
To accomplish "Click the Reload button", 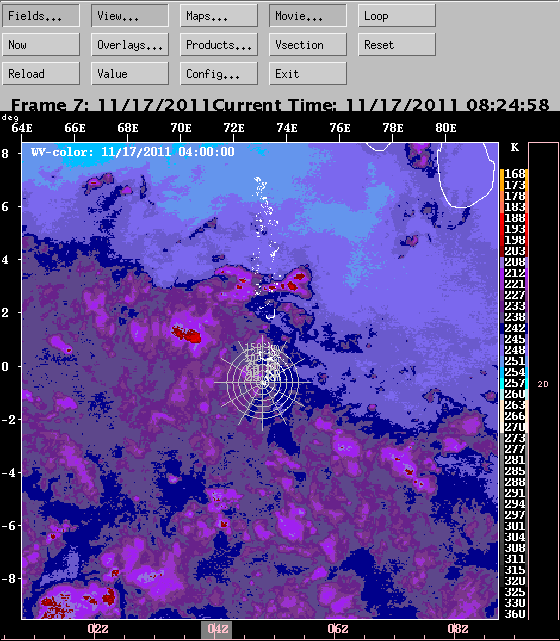I will coord(41,74).
